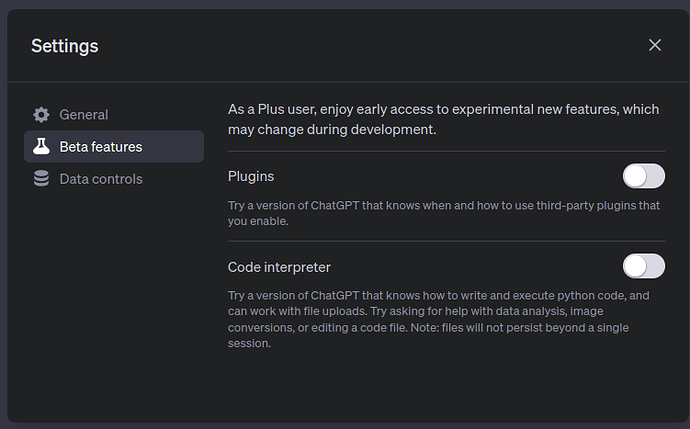Image resolution: width=690 pixels, height=429 pixels.
Task: Switch to the Data controls section
Action: coord(101,179)
